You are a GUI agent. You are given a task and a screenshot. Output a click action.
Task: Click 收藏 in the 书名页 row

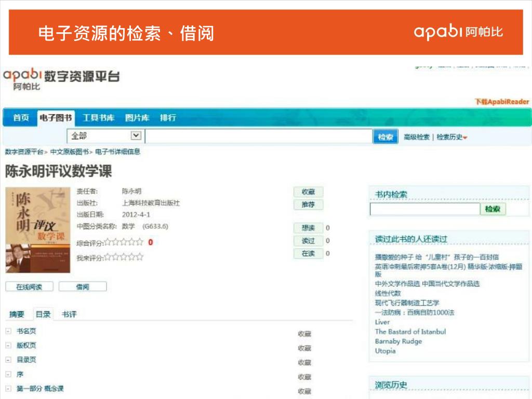(304, 334)
